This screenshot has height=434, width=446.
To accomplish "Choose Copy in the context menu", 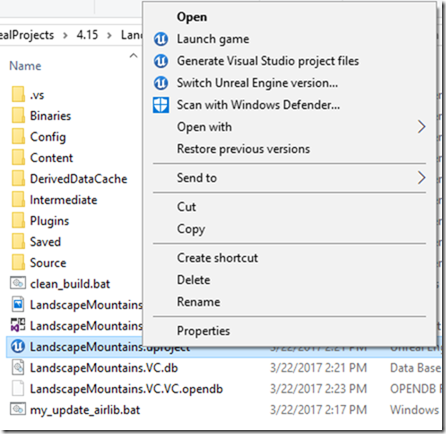I will [x=191, y=229].
